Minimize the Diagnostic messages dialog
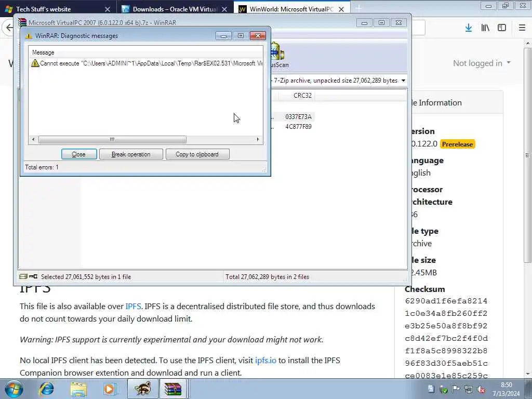532x399 pixels. [x=223, y=36]
